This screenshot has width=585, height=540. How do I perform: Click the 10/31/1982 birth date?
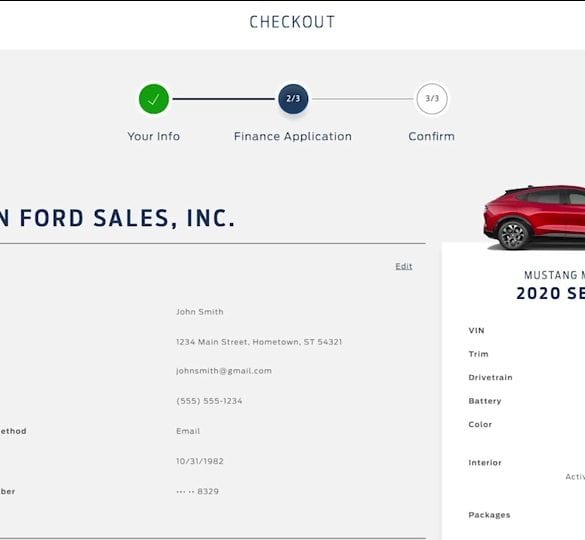pyautogui.click(x=200, y=461)
